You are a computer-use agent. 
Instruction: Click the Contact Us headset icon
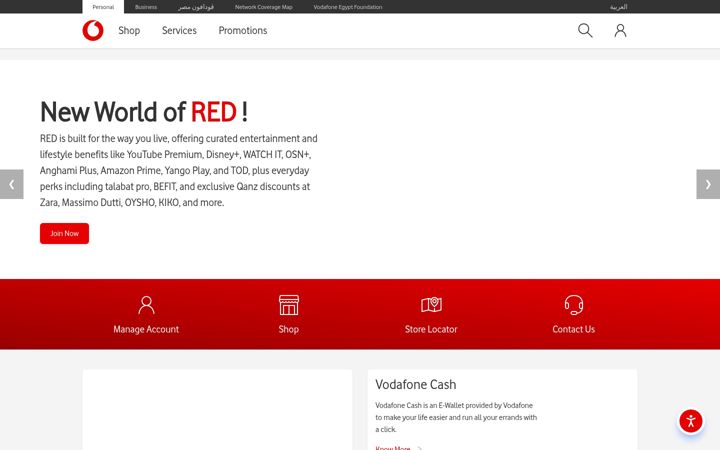click(x=574, y=305)
